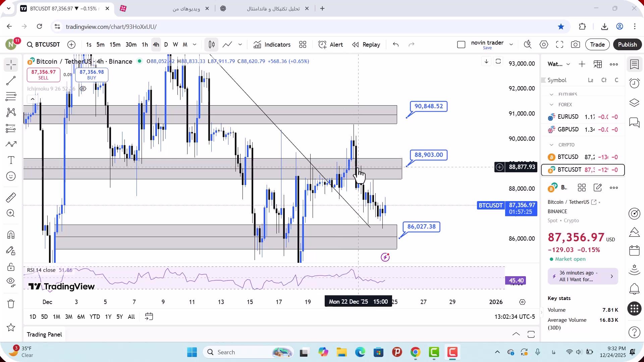Toggle stay in drawing mode
This screenshot has height=362, width=644.
tap(11, 251)
